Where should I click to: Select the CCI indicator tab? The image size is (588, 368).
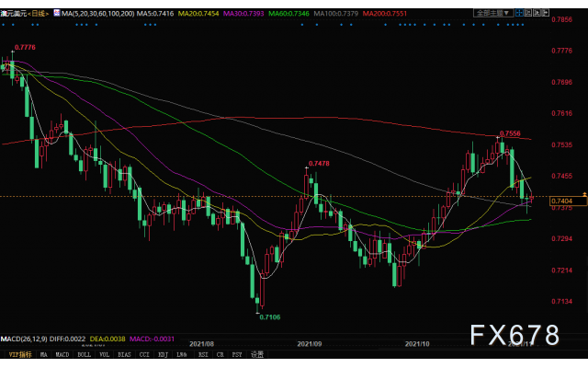pos(144,354)
